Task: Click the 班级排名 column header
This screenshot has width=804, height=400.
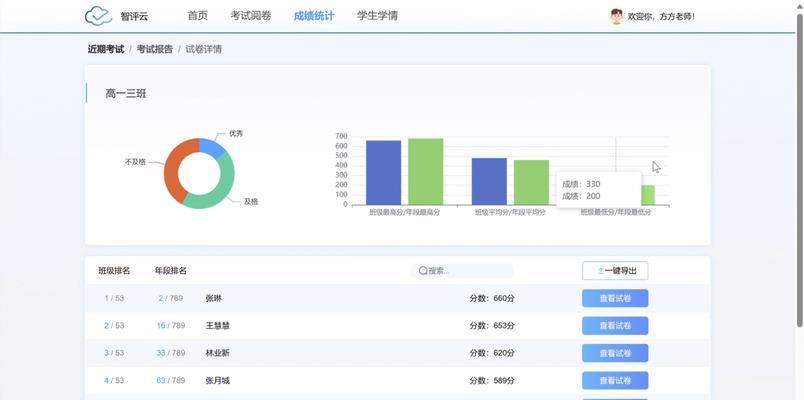Action: (x=114, y=271)
